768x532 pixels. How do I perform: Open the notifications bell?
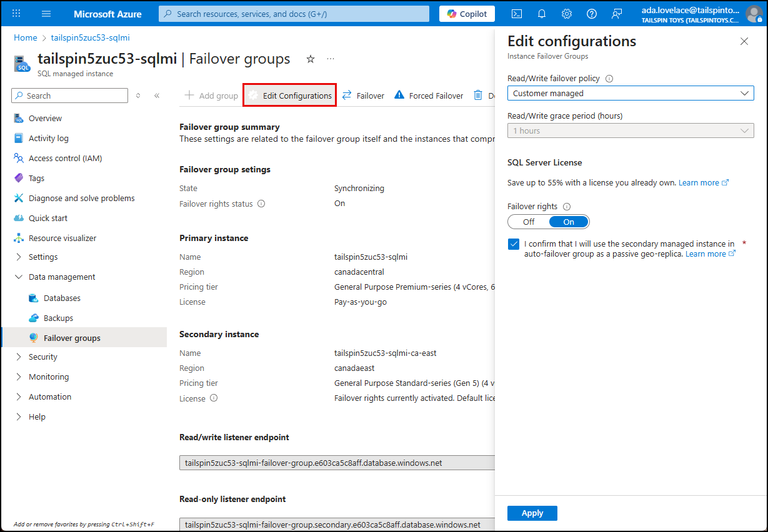coord(541,13)
